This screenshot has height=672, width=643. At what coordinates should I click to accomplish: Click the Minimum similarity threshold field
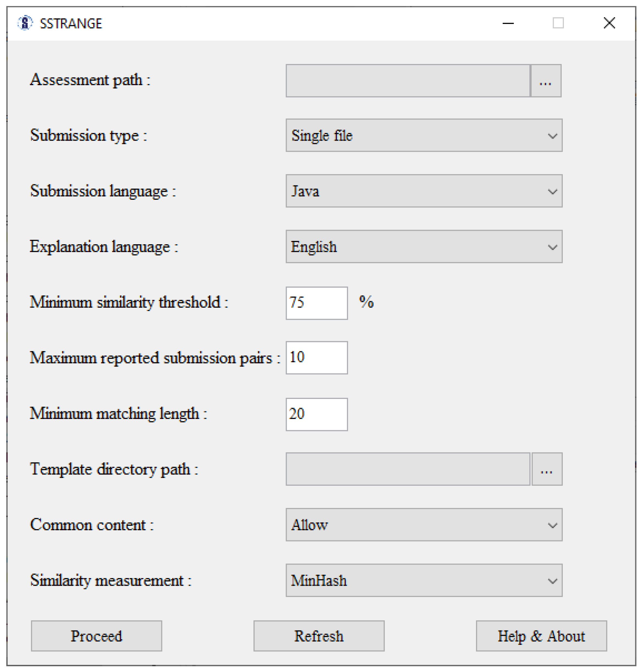click(316, 303)
